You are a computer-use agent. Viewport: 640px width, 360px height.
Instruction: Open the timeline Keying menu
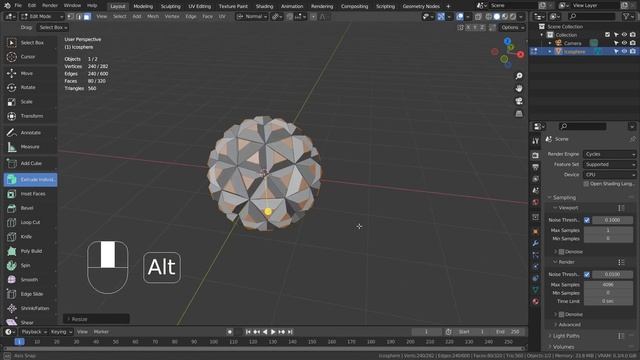tap(61, 332)
